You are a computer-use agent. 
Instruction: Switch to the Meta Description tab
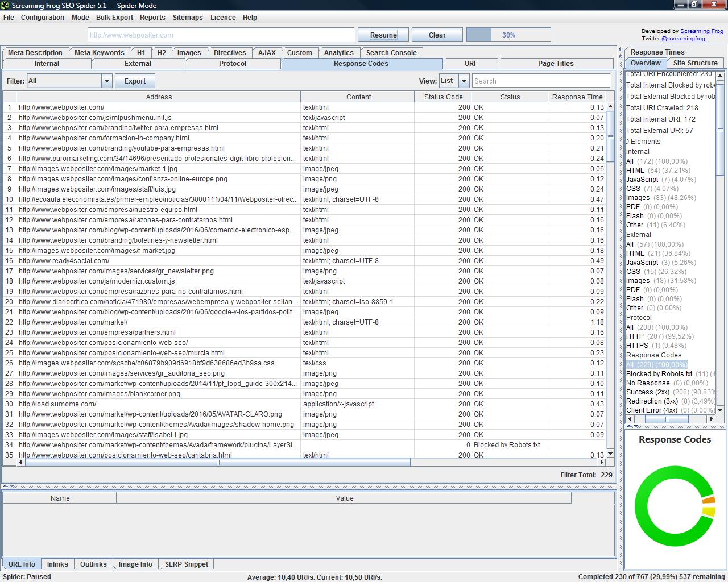click(x=35, y=52)
